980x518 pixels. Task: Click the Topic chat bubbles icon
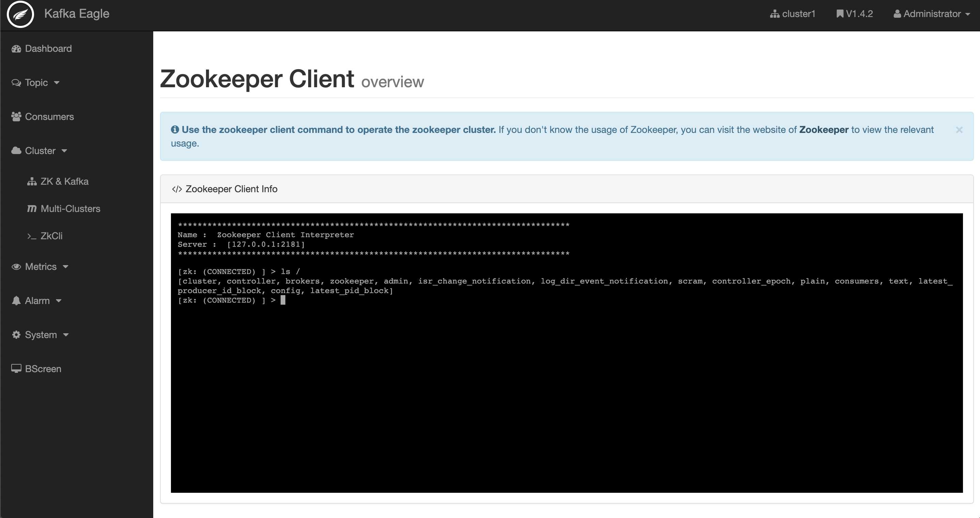click(16, 82)
